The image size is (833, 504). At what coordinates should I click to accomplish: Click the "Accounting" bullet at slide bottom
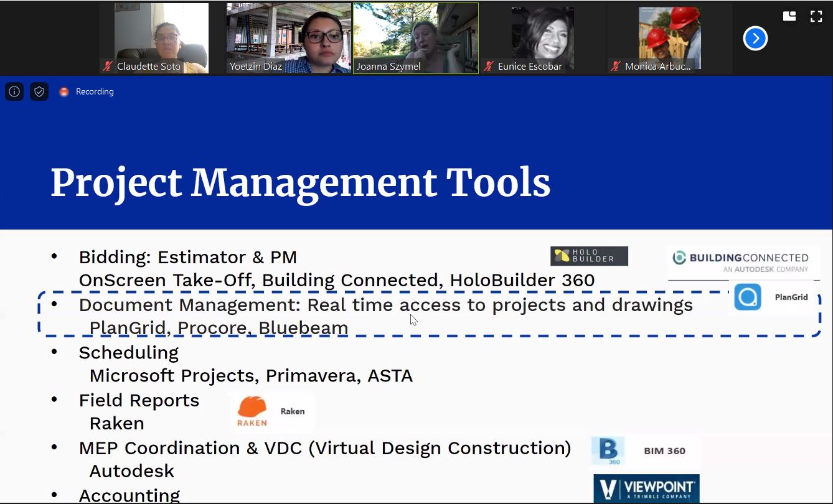tap(129, 495)
